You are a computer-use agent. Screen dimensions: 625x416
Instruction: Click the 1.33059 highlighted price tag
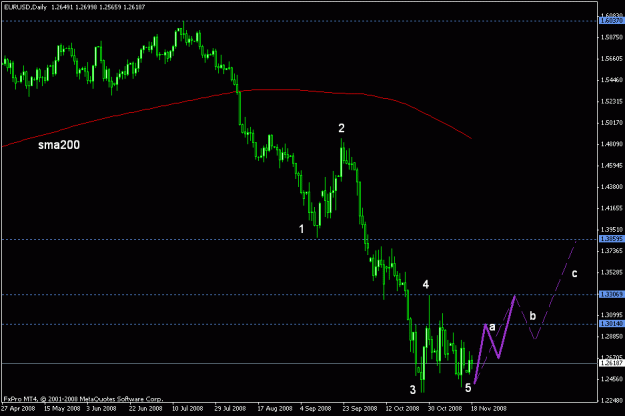point(611,294)
